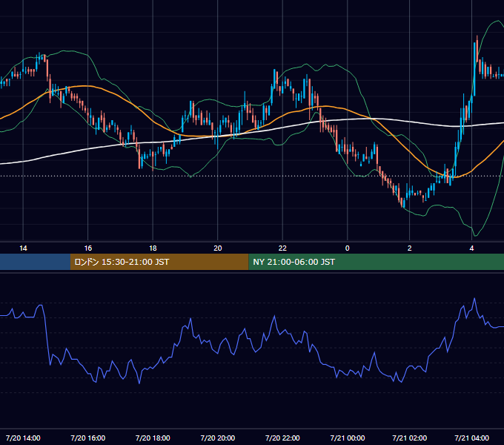This screenshot has width=504, height=445.
Task: Click the 7/21 04:00 date label
Action: pos(472,438)
